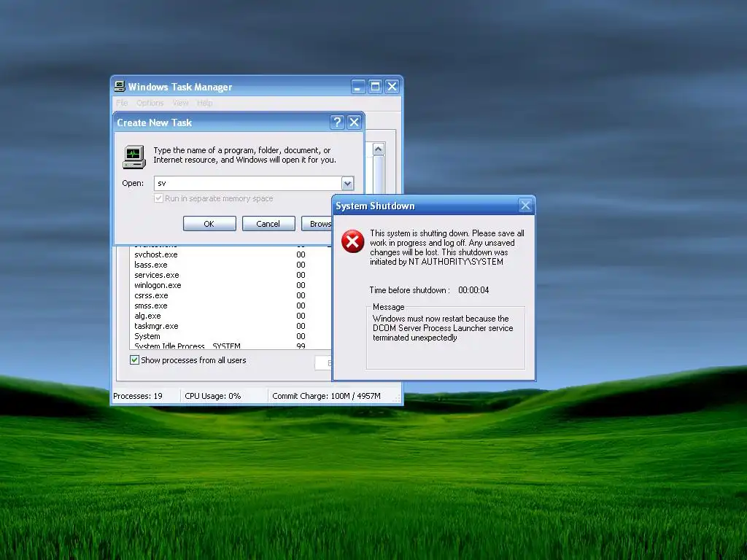Click Cancel in the Create New Task dialog
The image size is (747, 560).
coord(268,224)
